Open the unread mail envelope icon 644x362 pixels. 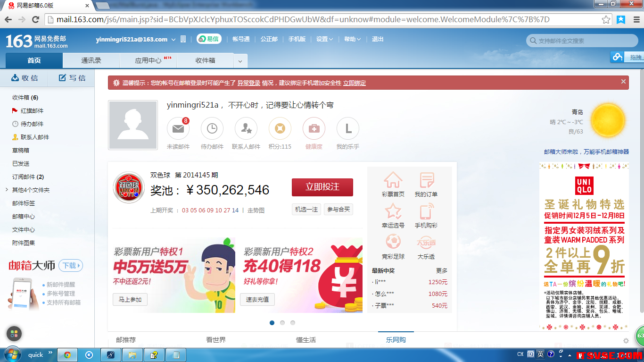coord(178,128)
